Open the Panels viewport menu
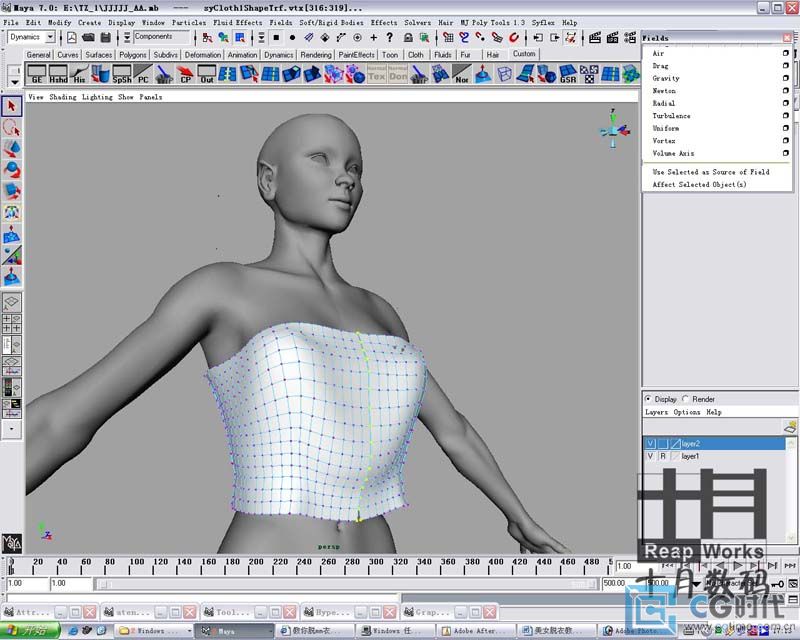The width and height of the screenshot is (800, 640). click(151, 97)
